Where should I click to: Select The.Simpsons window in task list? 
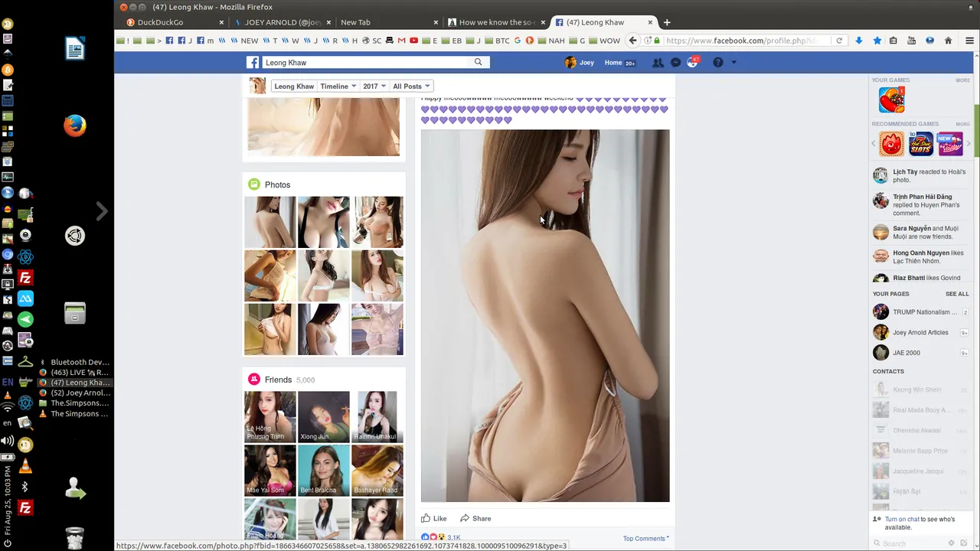tap(74, 403)
